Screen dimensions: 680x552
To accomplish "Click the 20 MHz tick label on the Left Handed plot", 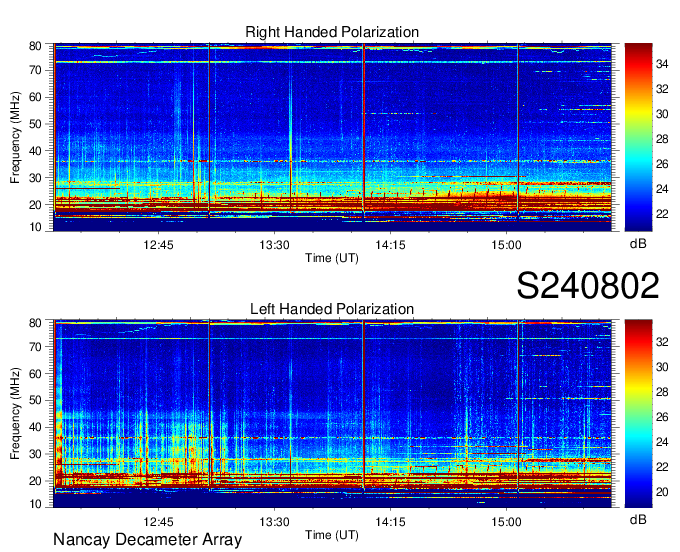I will (x=35, y=481).
